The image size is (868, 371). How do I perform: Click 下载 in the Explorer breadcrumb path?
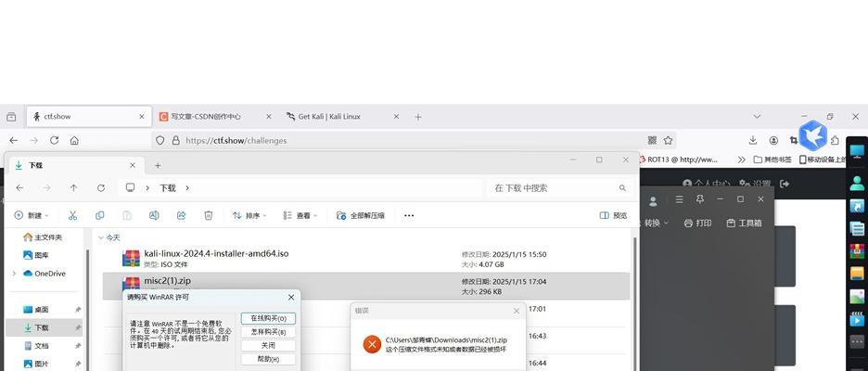(168, 188)
